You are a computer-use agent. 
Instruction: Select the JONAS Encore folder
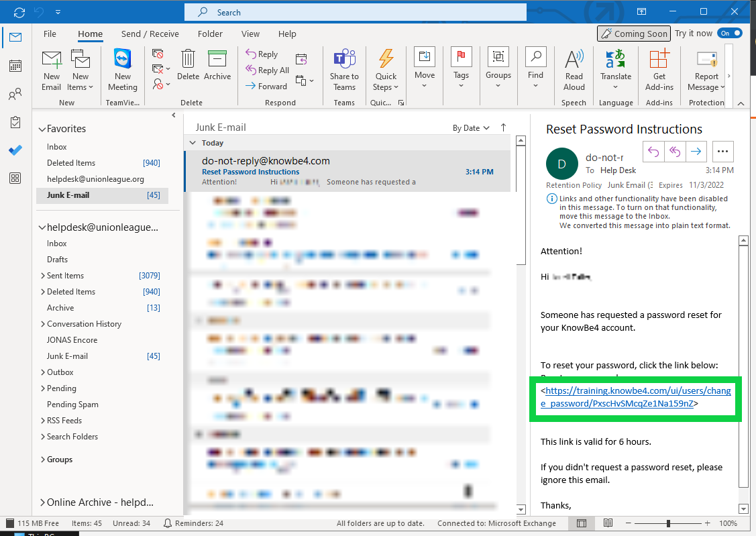(x=72, y=340)
